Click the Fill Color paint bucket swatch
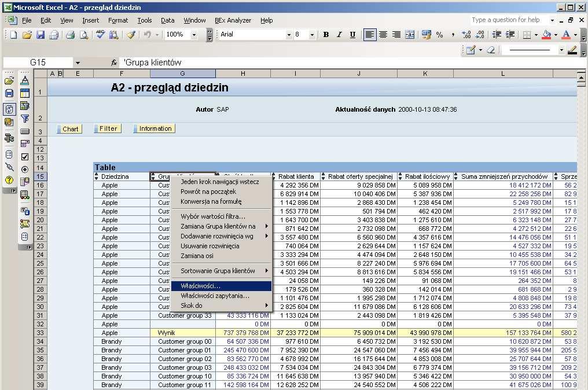The image size is (588, 390). tap(547, 35)
